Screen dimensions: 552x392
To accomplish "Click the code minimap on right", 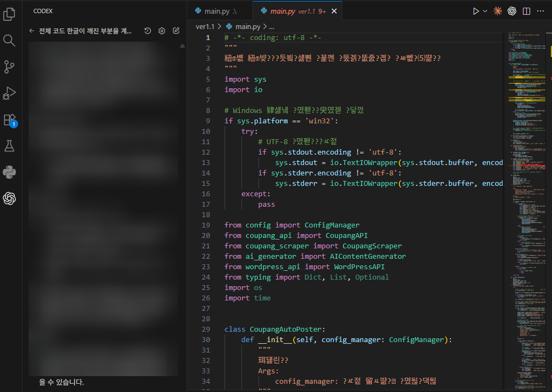I will click(526, 211).
